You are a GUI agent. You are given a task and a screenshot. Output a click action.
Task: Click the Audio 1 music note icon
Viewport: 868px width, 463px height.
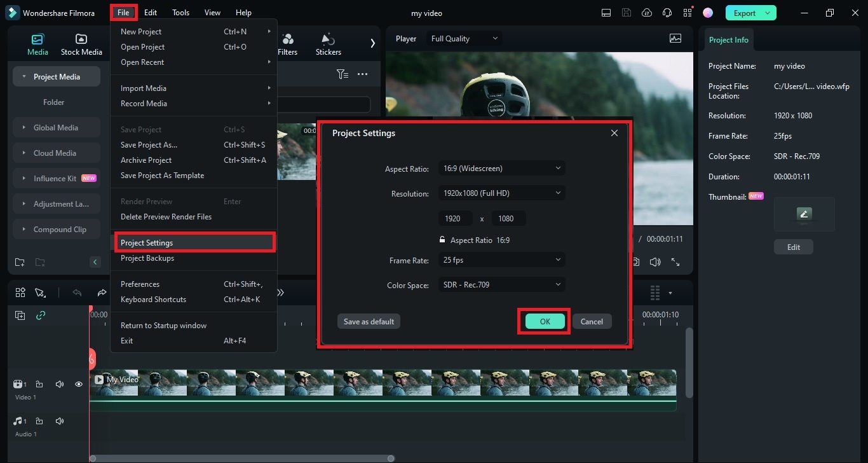[x=18, y=421]
